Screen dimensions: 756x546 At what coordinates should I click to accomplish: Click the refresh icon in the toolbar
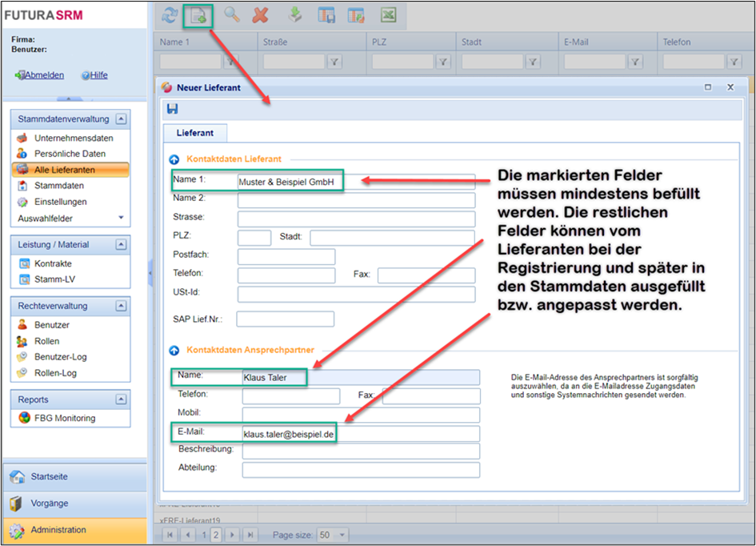170,15
